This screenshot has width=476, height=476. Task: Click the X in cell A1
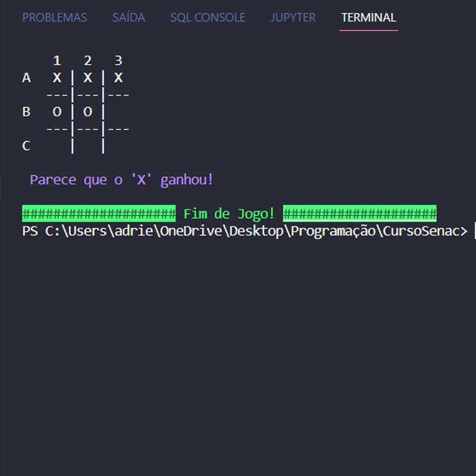pyautogui.click(x=57, y=78)
